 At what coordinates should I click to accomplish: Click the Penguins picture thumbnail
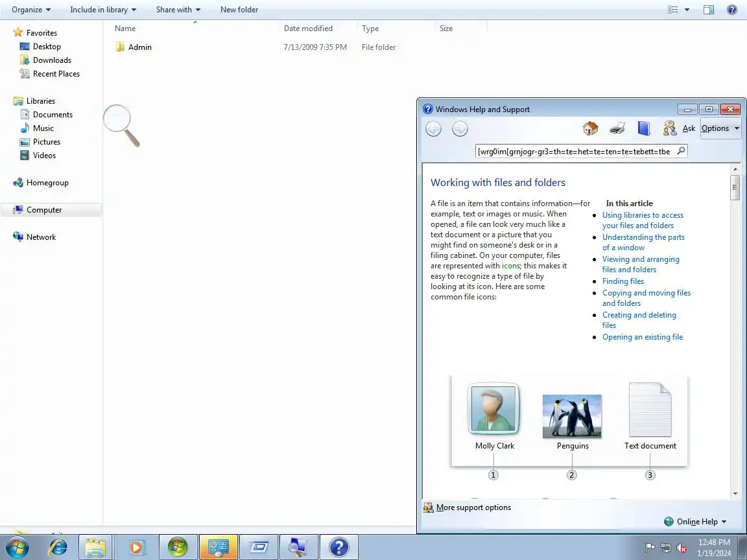coord(572,415)
